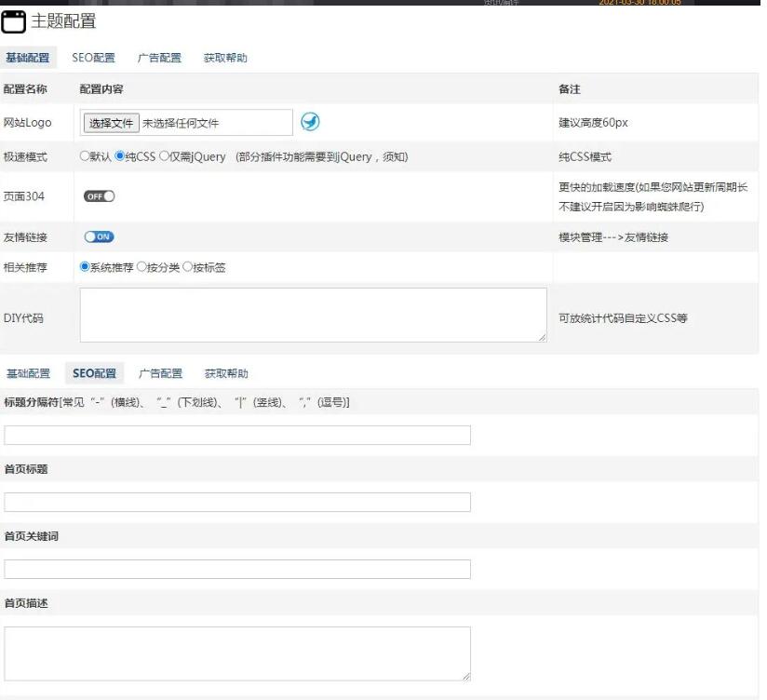Open the top 获取帮助 tab

[225, 58]
